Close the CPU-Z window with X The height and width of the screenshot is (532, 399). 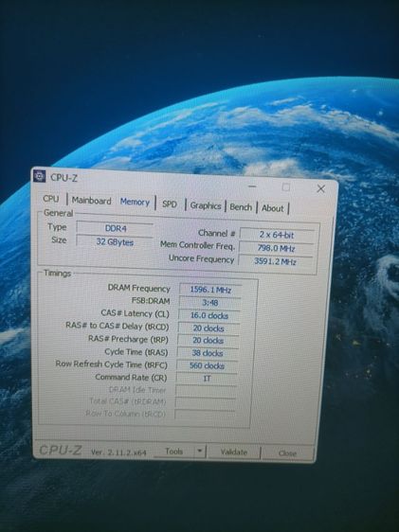pos(320,188)
